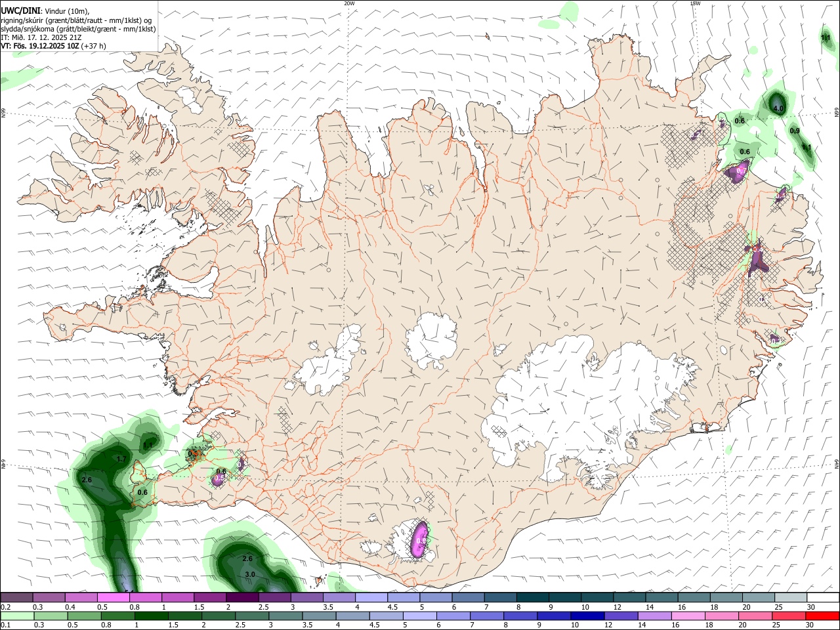Pick the dark purple 2 mm snow swatch

click(x=242, y=598)
